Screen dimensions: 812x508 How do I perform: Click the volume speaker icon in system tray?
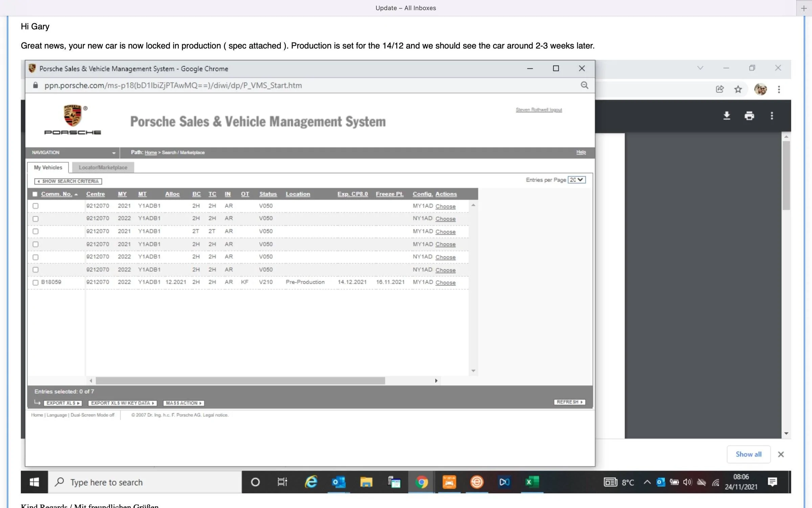tap(687, 482)
